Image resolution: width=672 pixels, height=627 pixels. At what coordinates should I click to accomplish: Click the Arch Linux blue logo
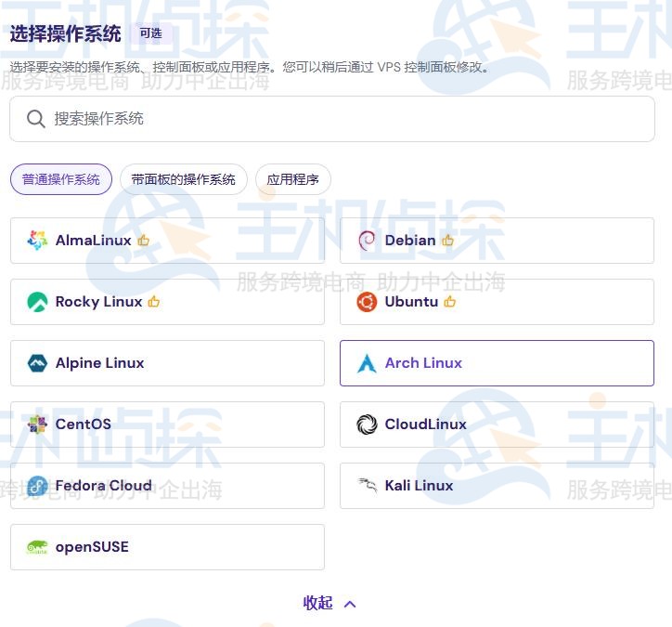tap(367, 363)
